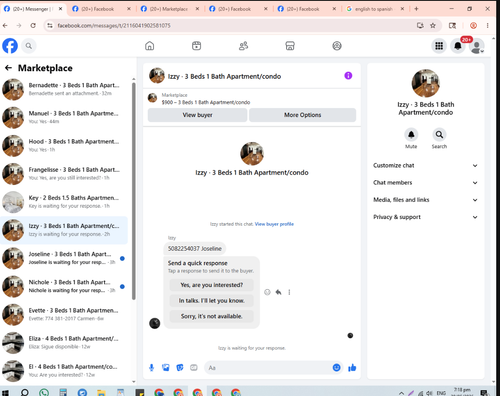This screenshot has height=396, width=500.
Task: Click the More Options button
Action: (x=303, y=115)
